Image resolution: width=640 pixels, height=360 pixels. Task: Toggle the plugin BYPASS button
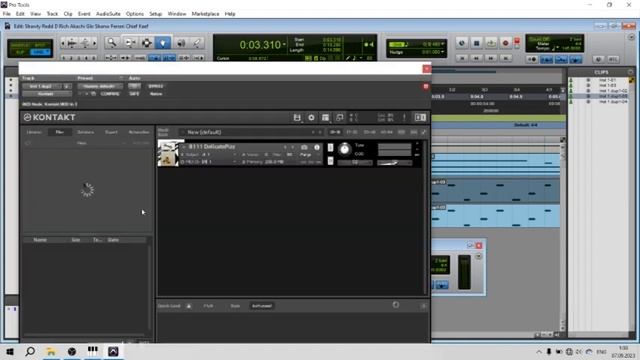pyautogui.click(x=156, y=86)
